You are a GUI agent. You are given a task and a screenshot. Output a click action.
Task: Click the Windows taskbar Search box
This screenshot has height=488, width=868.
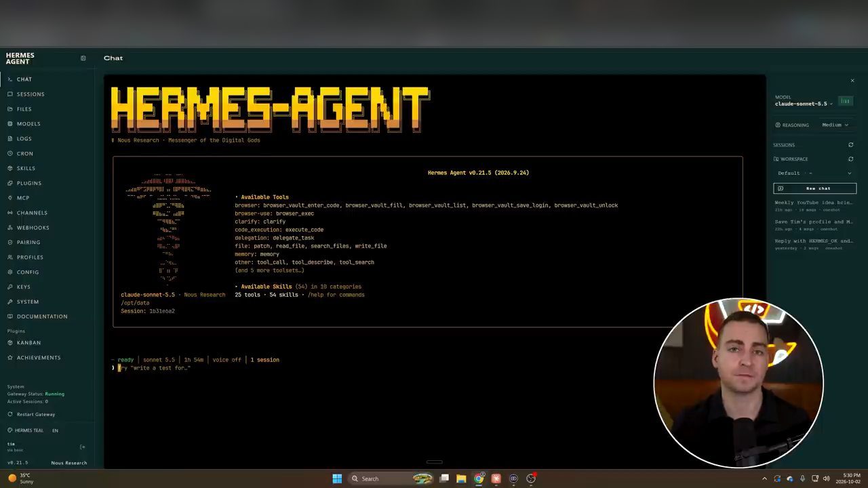click(391, 479)
